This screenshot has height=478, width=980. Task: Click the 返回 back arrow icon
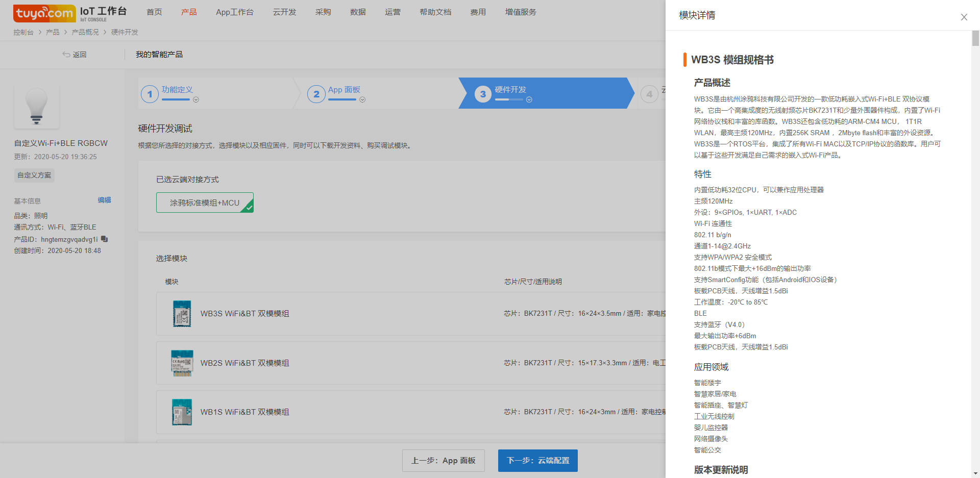click(66, 55)
